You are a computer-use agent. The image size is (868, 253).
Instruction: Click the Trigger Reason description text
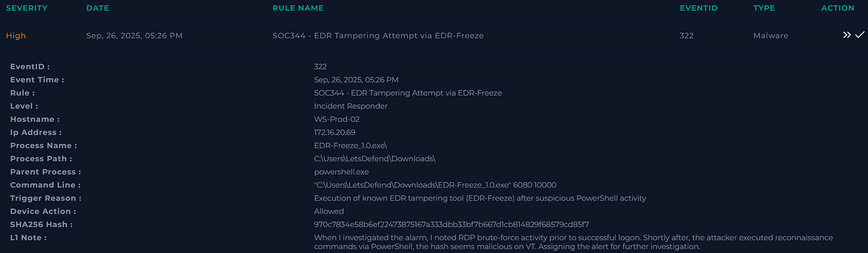click(480, 198)
